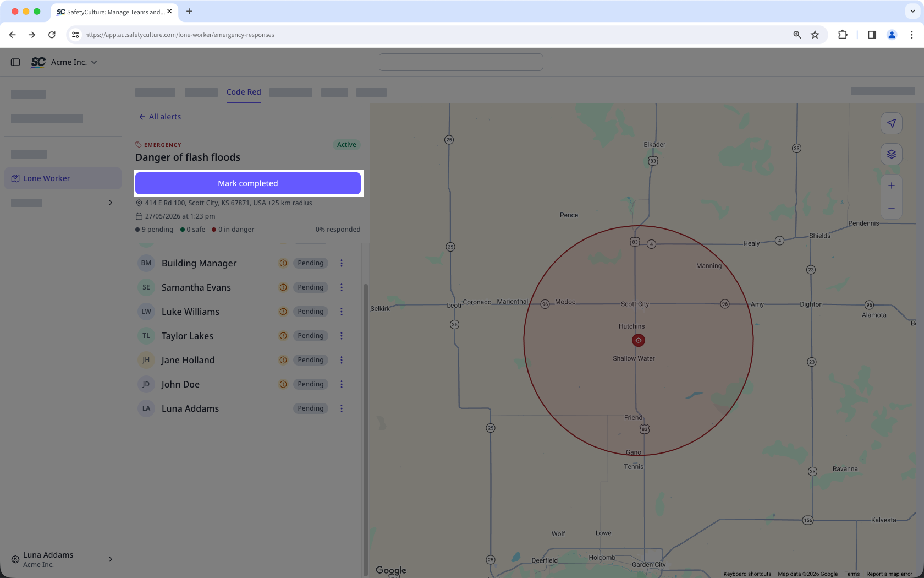Open the Code Red tab
The width and height of the screenshot is (924, 578).
coord(244,92)
